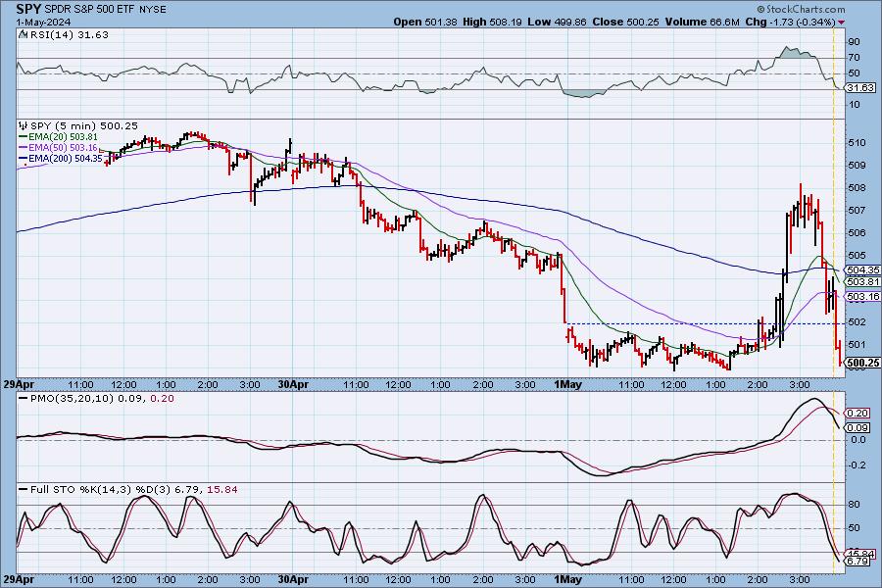Click the purple EMA(50) legend line swatch
Viewport: 882px width, 588px height.
point(24,147)
